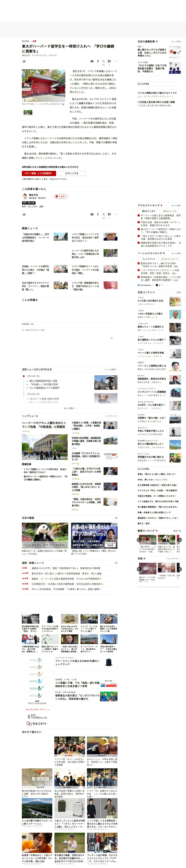The height and width of the screenshot is (868, 186).
Task: Click next arrow on photo gallery carousel
Action: 180,569
